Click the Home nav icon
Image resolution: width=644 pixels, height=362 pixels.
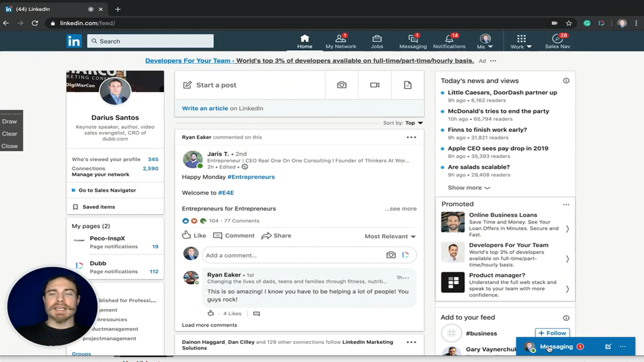point(305,41)
